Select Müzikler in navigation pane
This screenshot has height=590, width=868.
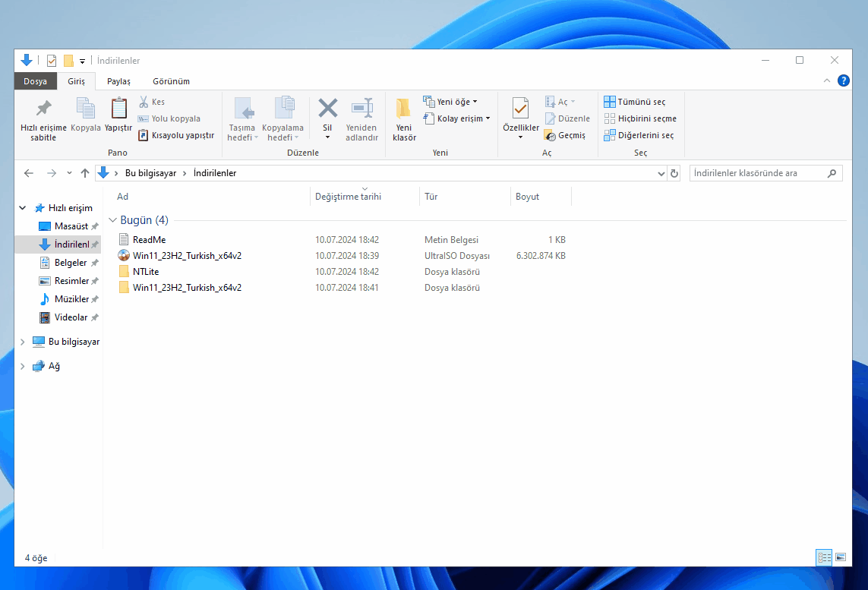point(68,299)
